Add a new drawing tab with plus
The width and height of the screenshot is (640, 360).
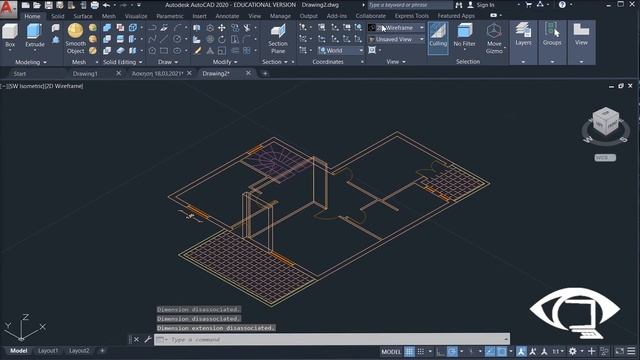(x=265, y=73)
